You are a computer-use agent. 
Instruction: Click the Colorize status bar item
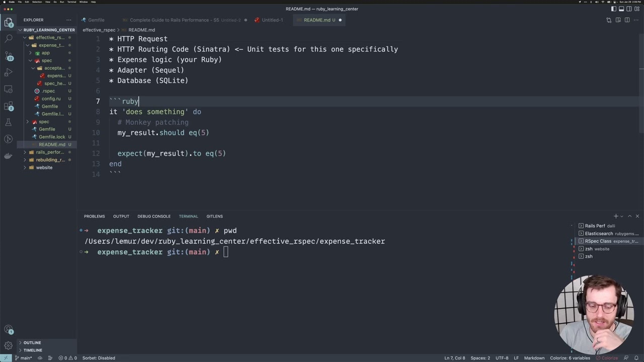pos(606,358)
